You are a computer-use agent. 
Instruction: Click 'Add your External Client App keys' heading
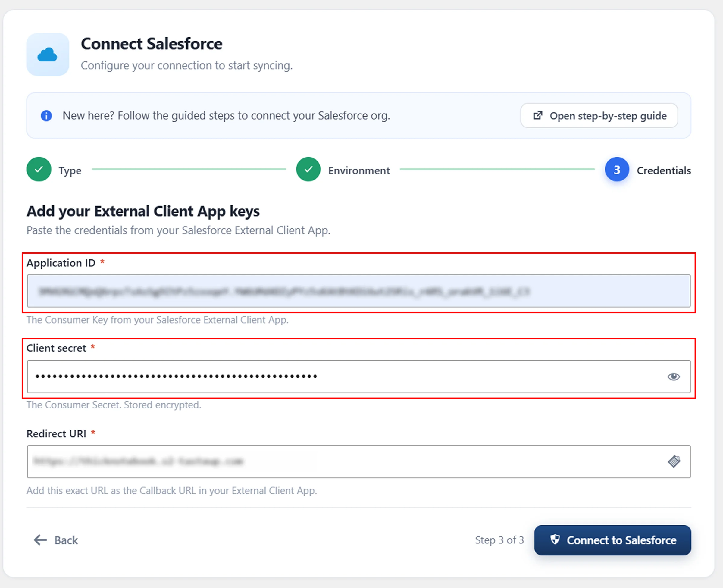pyautogui.click(x=143, y=211)
